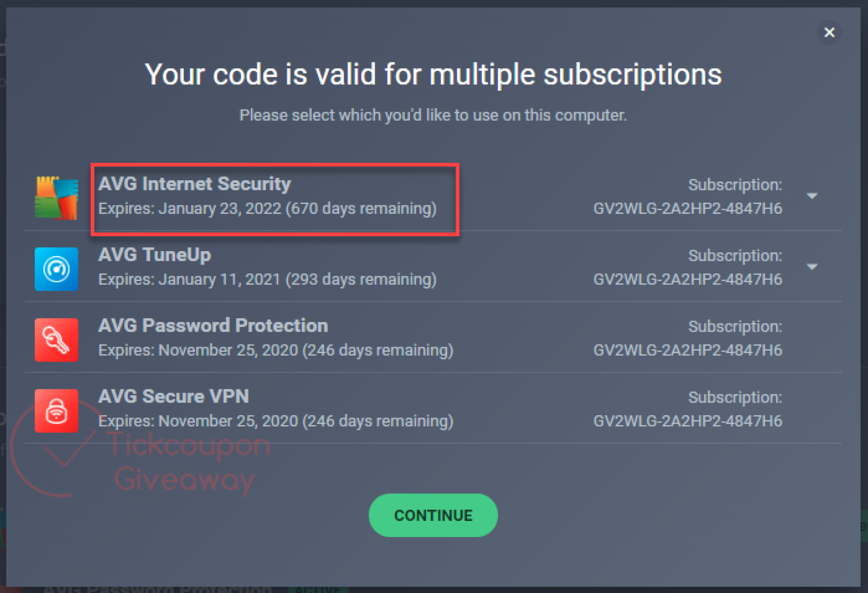Pick the AVG Password Protection product name
The width and height of the screenshot is (868, 593).
pos(213,326)
